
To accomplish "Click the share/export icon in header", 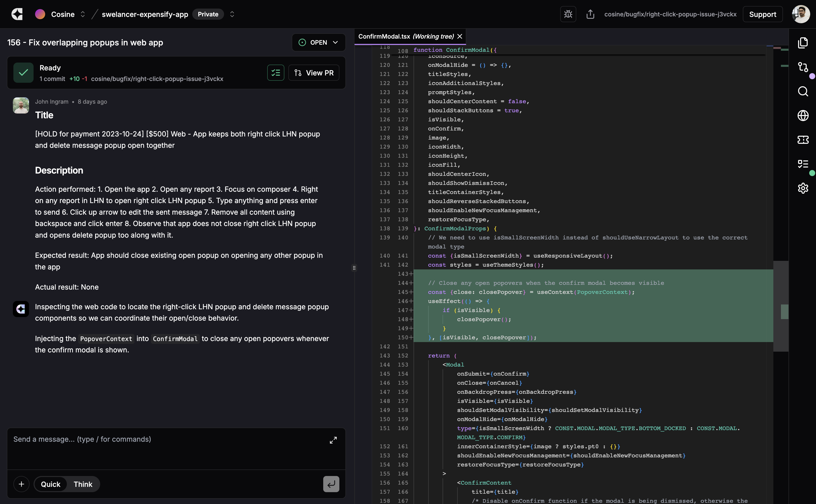I will pyautogui.click(x=590, y=14).
